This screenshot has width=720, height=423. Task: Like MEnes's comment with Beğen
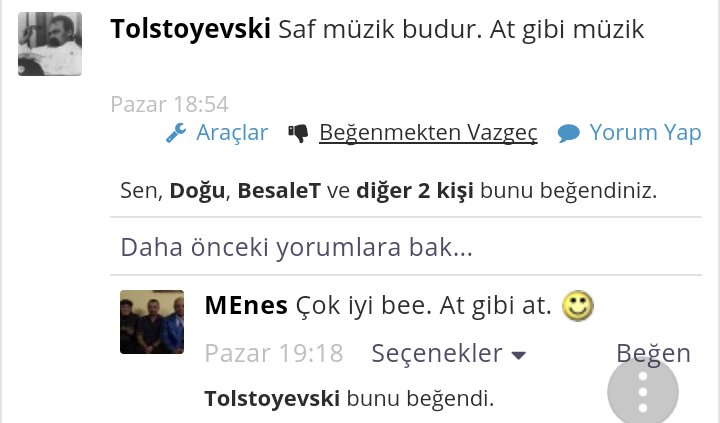pos(653,353)
